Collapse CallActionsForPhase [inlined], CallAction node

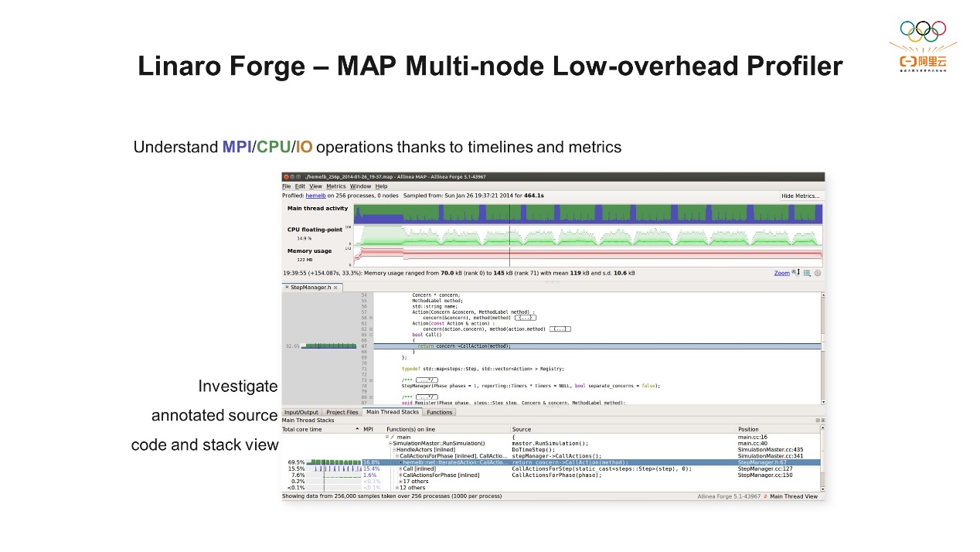397,456
